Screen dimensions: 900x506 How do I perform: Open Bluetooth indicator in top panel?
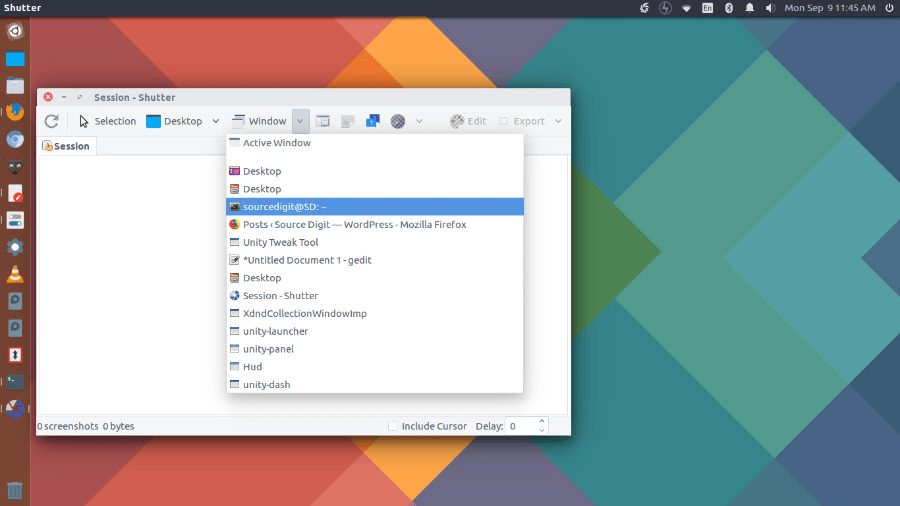tap(728, 8)
